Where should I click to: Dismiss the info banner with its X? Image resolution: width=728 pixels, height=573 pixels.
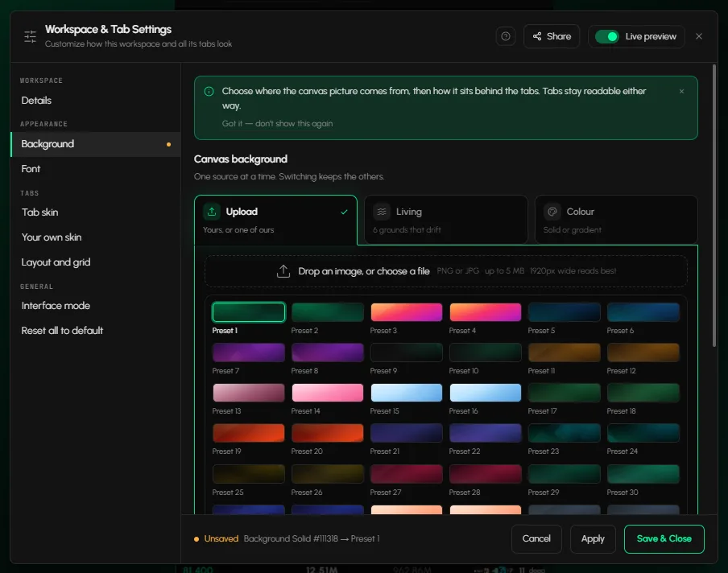[x=681, y=92]
